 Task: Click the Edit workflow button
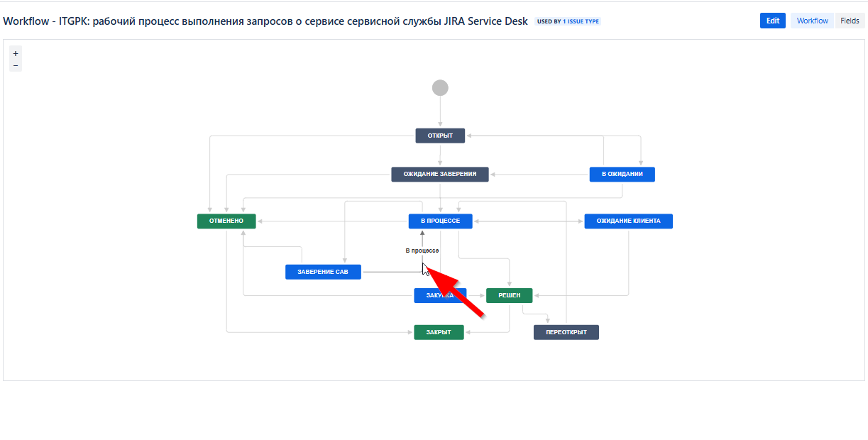(x=772, y=21)
